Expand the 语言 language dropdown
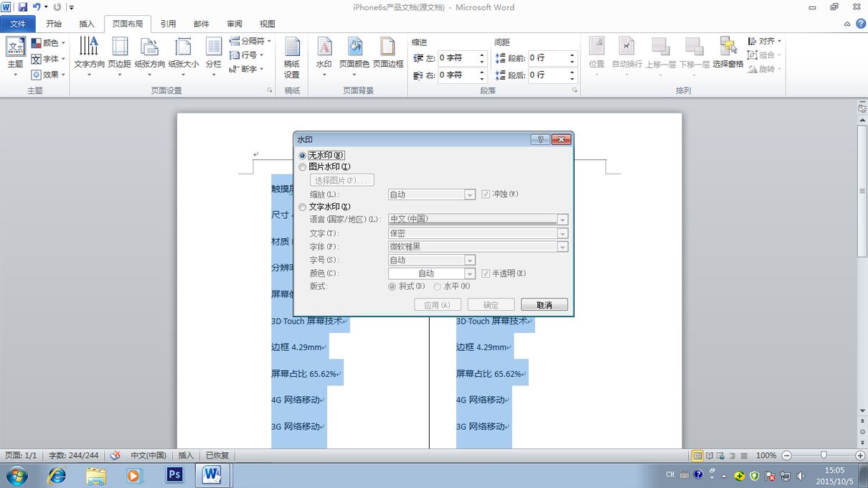 coord(563,220)
